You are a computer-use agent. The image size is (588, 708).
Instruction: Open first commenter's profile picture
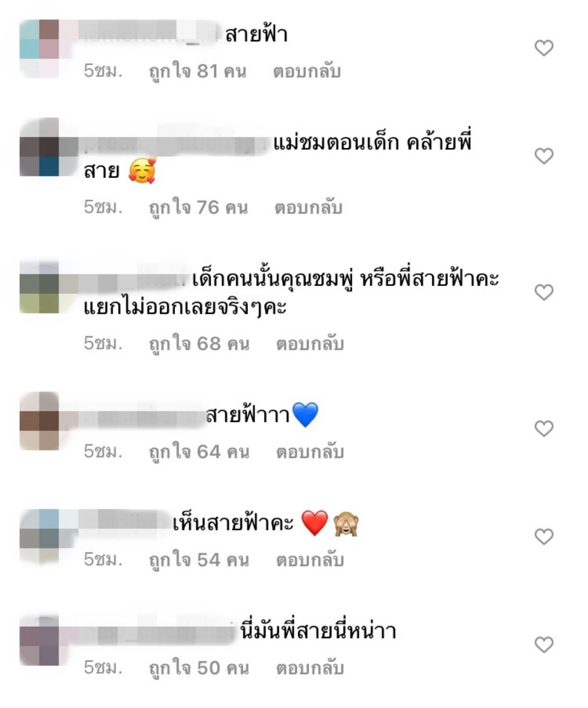[40, 49]
